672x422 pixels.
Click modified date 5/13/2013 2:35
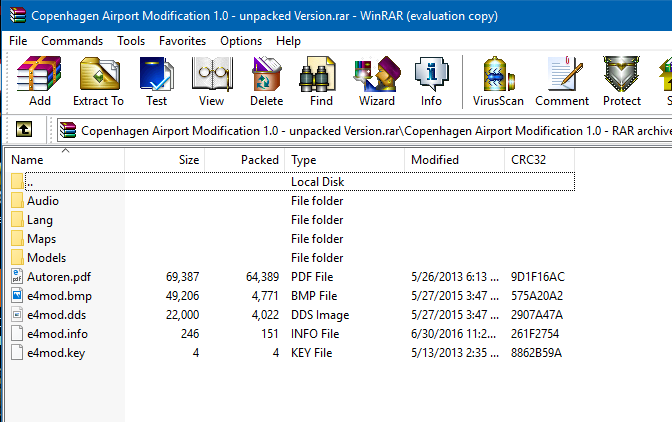[x=455, y=353]
